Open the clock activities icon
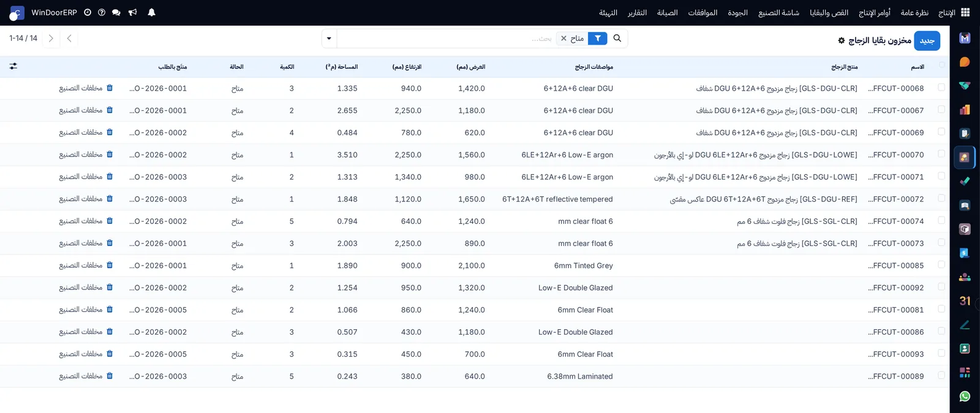This screenshot has height=413, width=980. tap(88, 12)
